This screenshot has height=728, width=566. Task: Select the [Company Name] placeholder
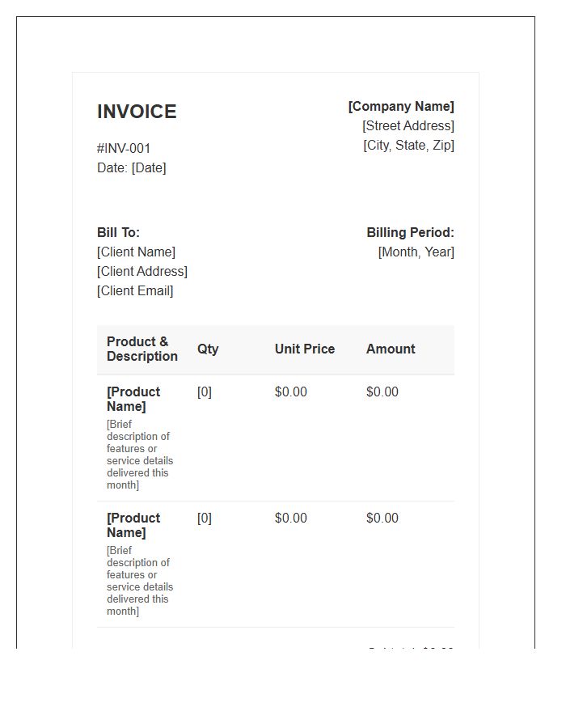click(401, 106)
